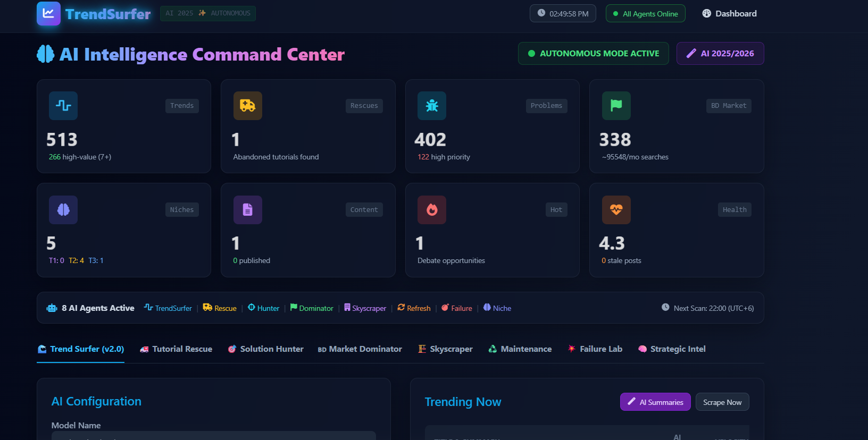Click the Skyscraper agent link

pos(365,308)
